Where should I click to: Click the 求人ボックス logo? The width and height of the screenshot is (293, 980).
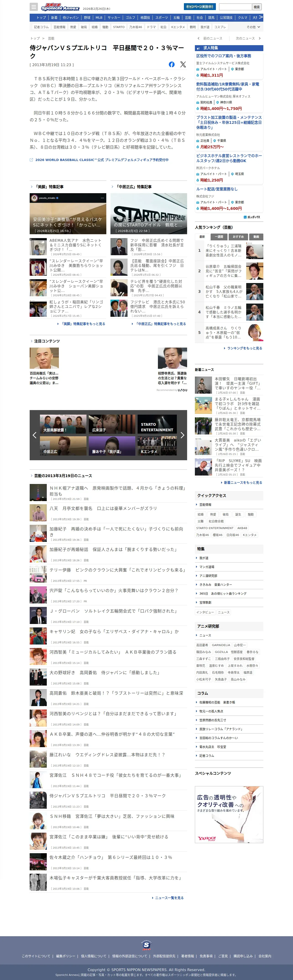coord(252,217)
